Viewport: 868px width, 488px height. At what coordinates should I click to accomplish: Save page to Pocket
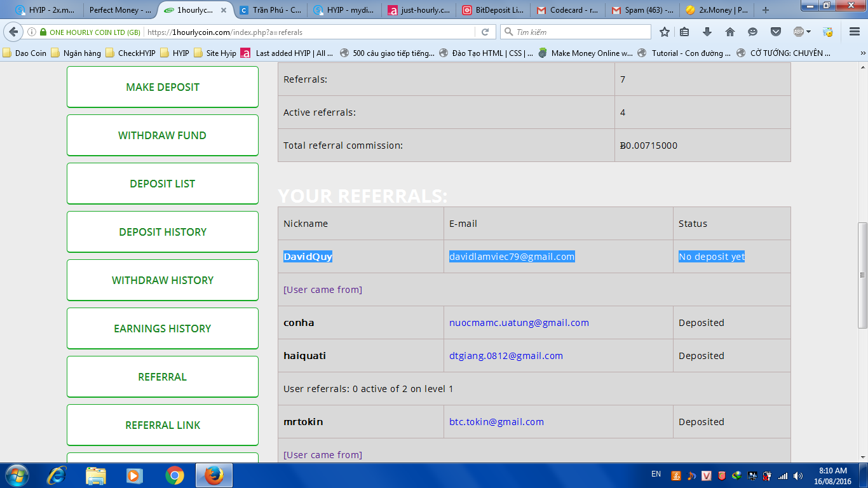pos(776,32)
